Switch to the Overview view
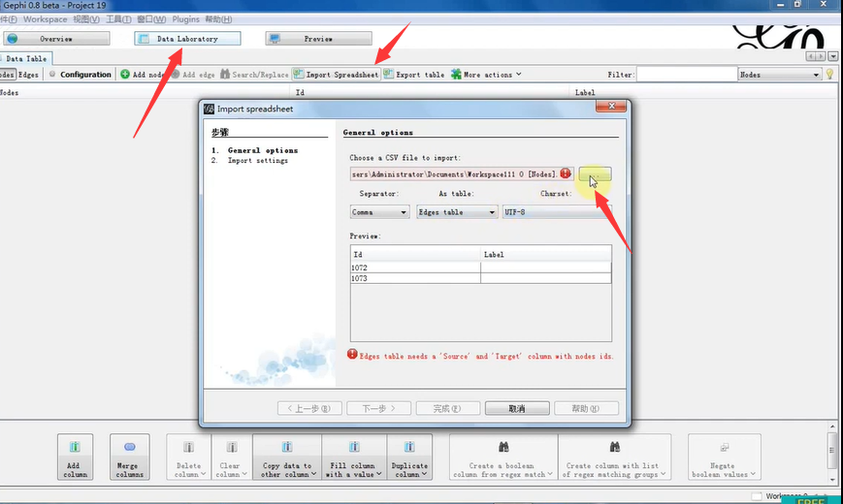 pyautogui.click(x=56, y=39)
